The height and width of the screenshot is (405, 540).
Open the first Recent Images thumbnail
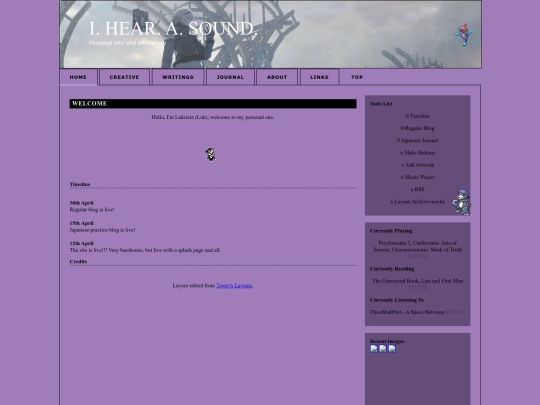coord(374,349)
